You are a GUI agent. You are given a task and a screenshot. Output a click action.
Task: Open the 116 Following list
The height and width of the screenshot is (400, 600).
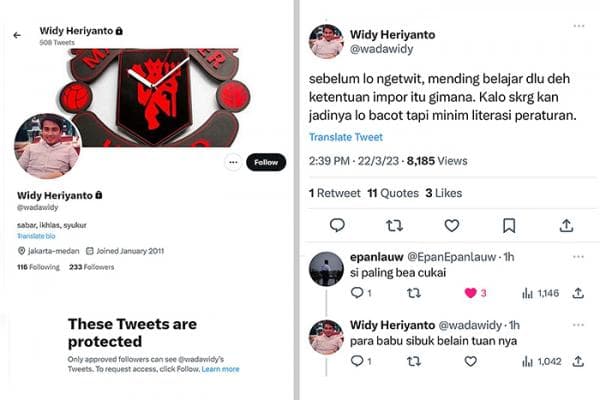coord(38,268)
